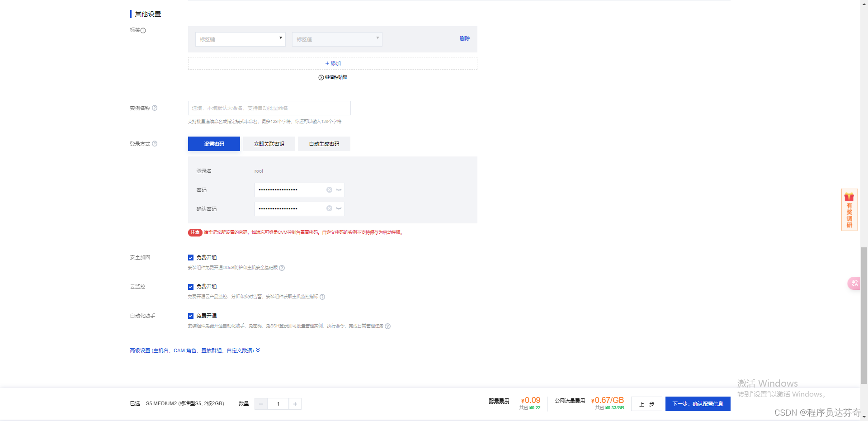Add a new tag row with 添加
The image size is (868, 421).
point(333,63)
